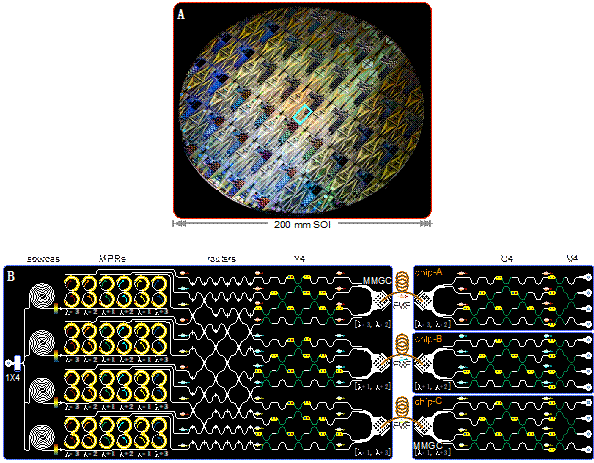Click the grating coupler at chip-A input
Screen dimensions: 594x463
click(424, 300)
